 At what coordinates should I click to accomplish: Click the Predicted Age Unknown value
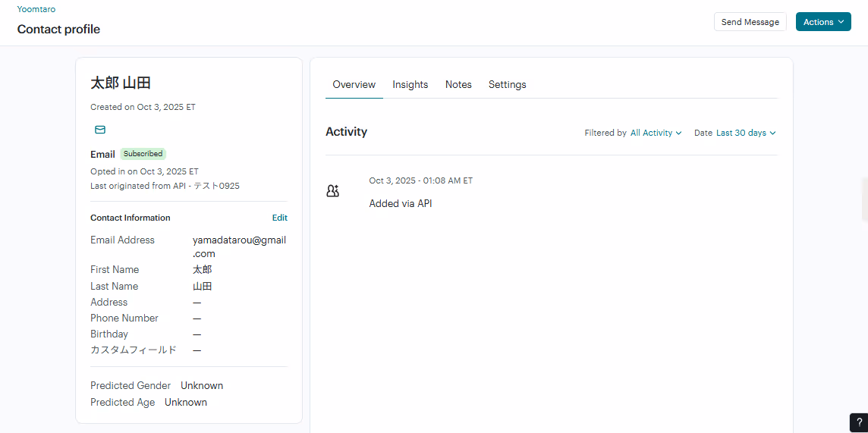pos(185,402)
